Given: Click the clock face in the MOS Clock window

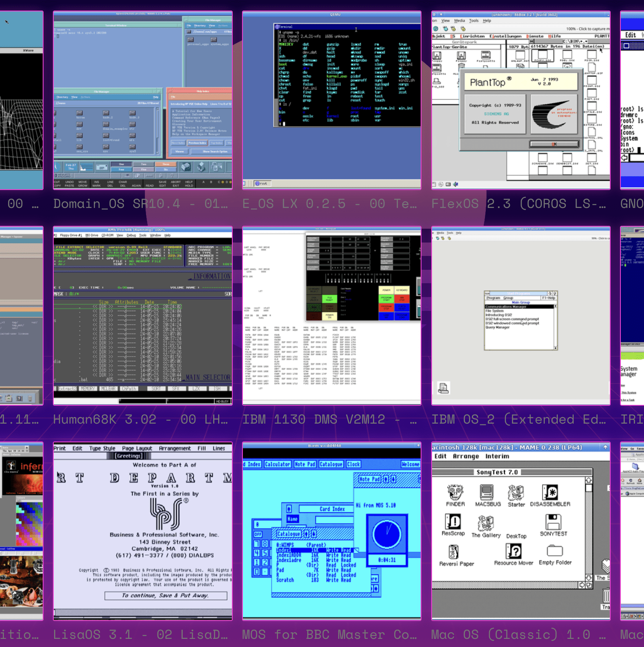Looking at the screenshot, I should click(387, 535).
